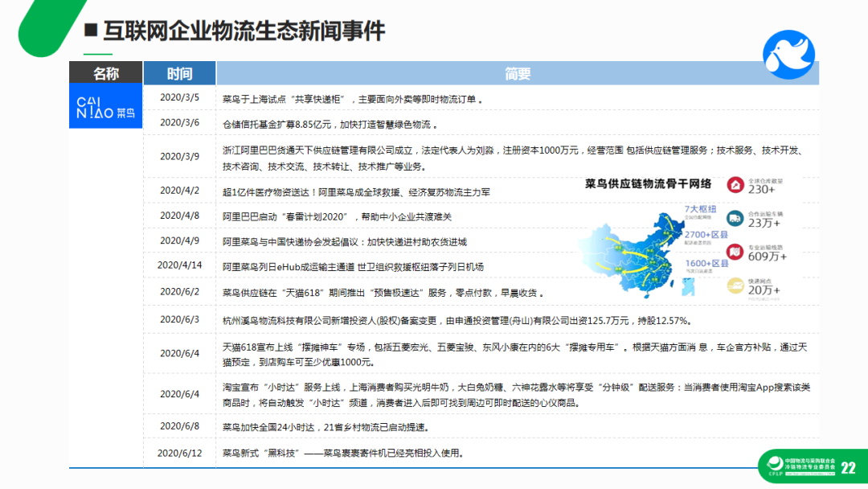Image resolution: width=868 pixels, height=489 pixels.
Task: Click the 2020/6/12 date cell
Action: pos(179,453)
